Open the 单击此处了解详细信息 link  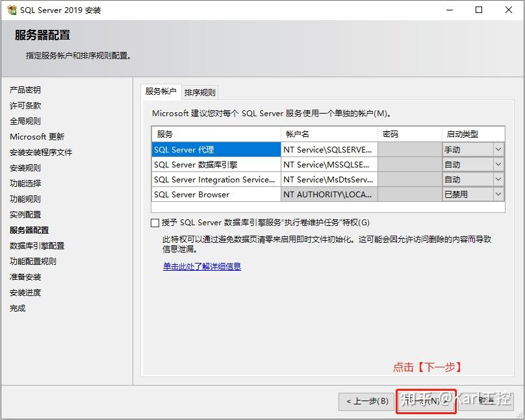(202, 267)
